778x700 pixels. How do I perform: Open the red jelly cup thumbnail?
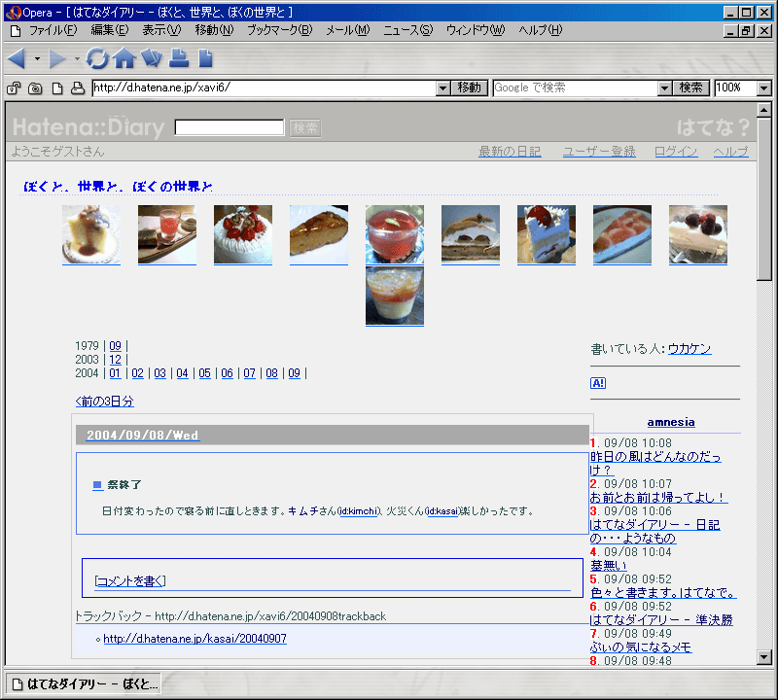tap(395, 234)
